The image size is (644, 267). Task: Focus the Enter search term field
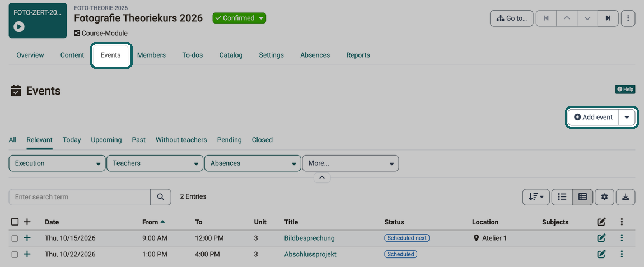(80, 197)
